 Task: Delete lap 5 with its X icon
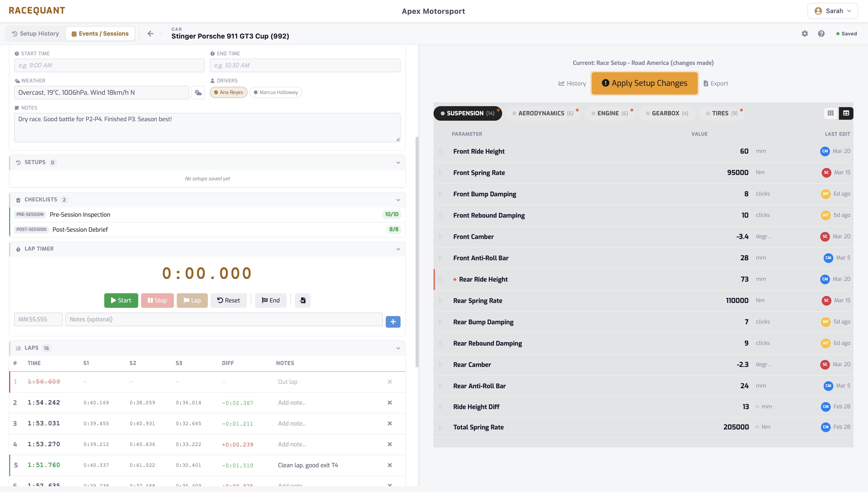[x=390, y=465]
